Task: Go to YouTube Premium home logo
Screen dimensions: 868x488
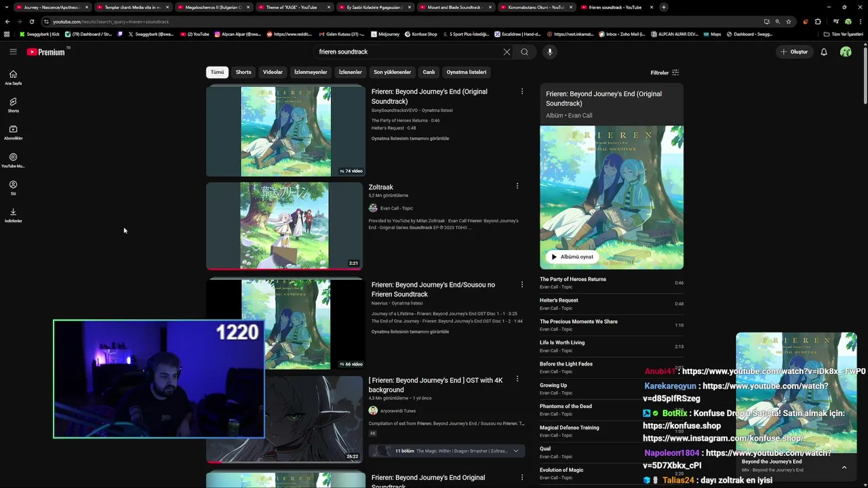Action: 46,52
